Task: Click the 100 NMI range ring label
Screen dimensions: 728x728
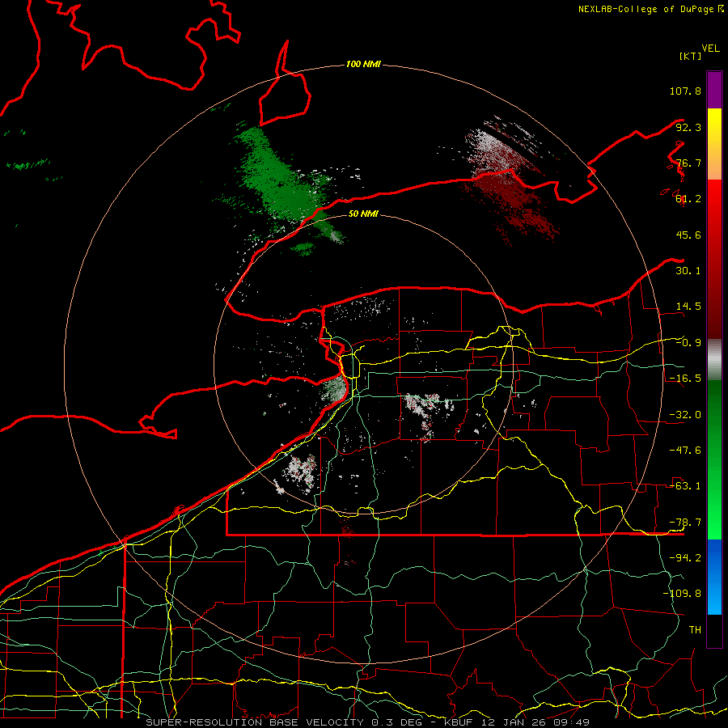Action: 363,64
